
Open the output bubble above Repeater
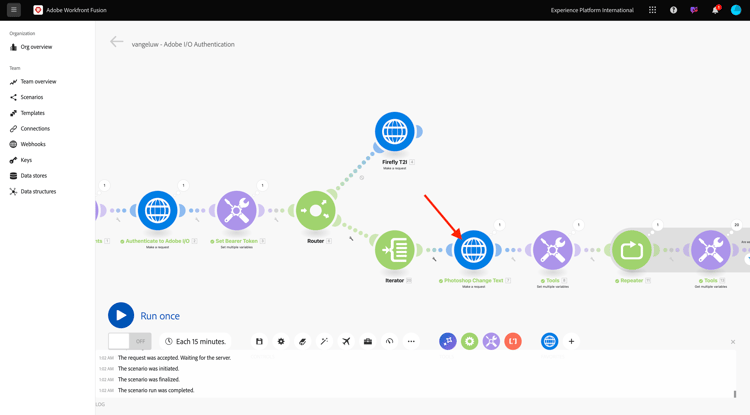(x=658, y=225)
